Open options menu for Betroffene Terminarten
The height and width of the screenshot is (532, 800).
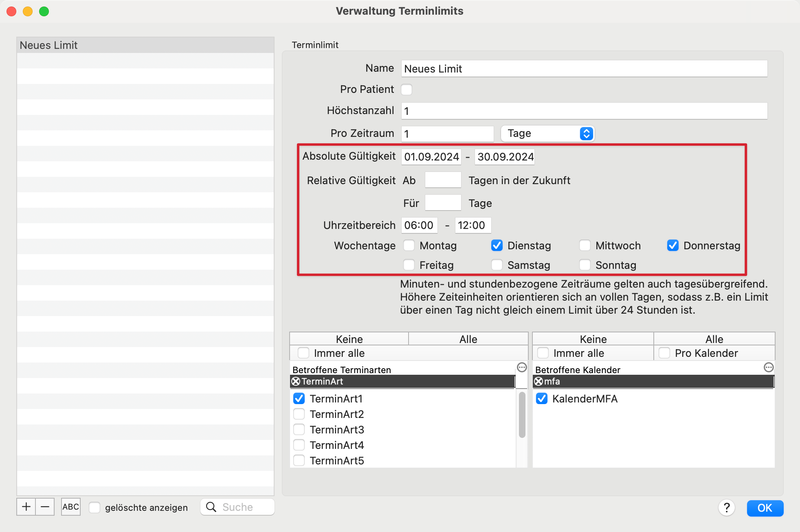[522, 367]
